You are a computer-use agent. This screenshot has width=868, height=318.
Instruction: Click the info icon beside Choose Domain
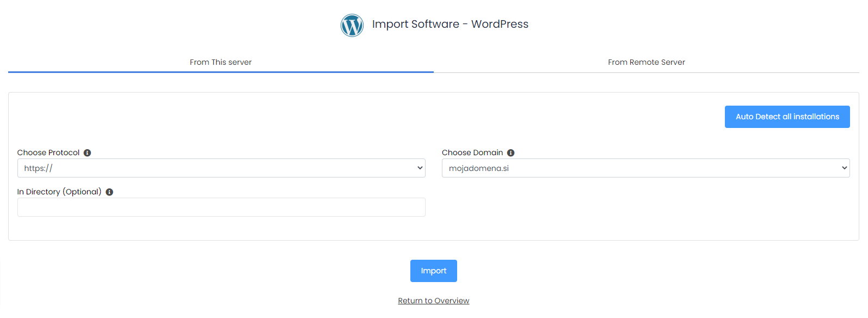tap(510, 153)
